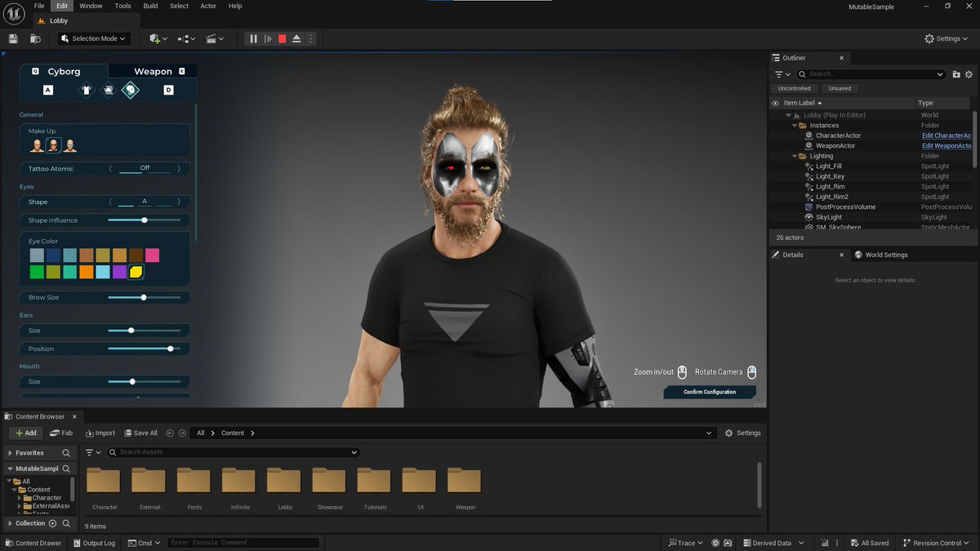The height and width of the screenshot is (551, 980).
Task: Click the Confirm Configuration button
Action: point(710,392)
